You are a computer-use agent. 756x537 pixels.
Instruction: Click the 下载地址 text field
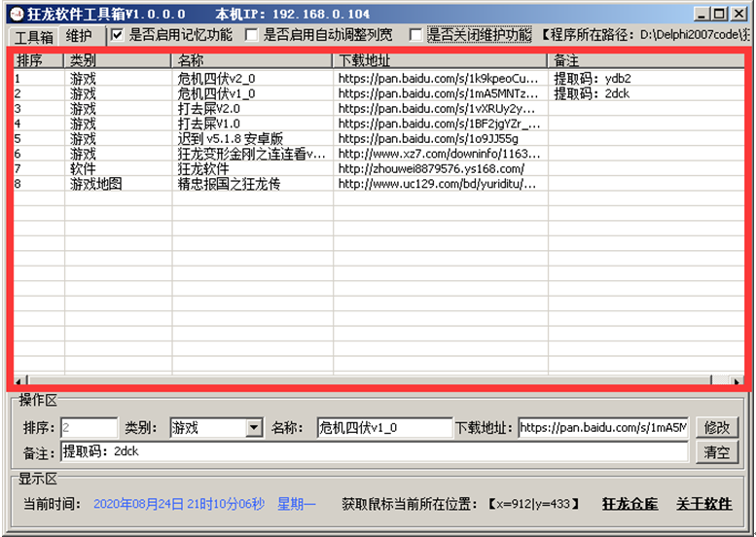[x=602, y=428]
